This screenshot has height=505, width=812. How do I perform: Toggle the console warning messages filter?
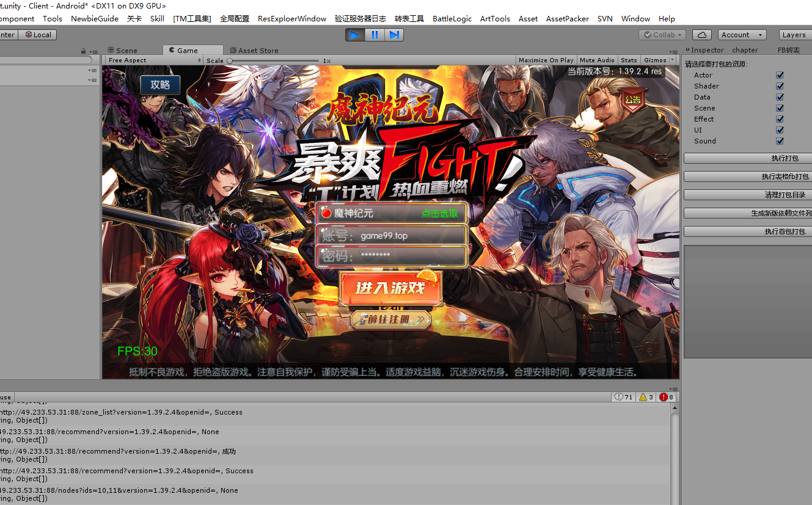pos(646,397)
